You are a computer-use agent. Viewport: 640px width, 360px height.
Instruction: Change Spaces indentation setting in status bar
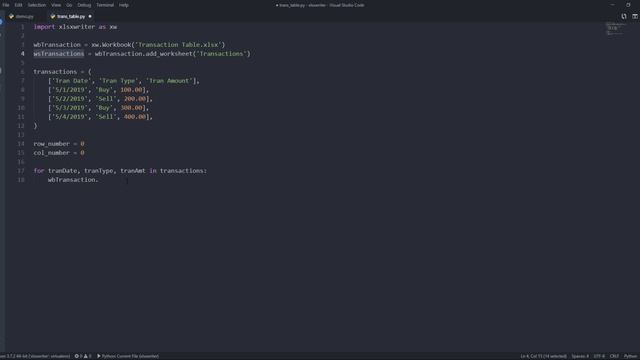(580, 356)
